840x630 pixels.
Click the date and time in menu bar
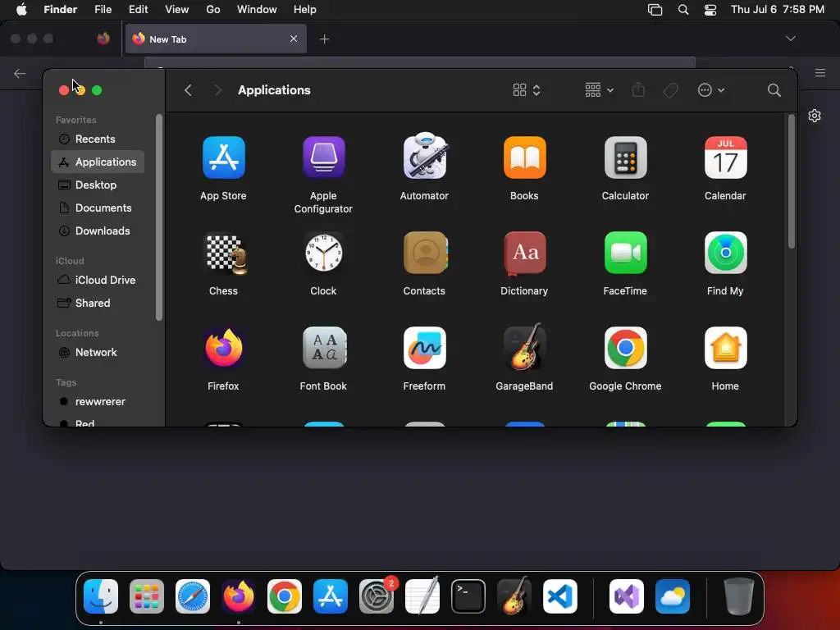point(778,10)
